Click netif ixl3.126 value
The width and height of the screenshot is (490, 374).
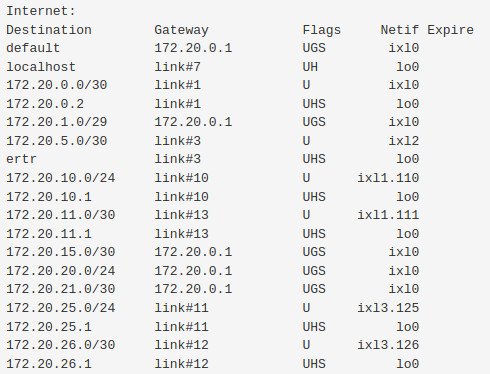point(388,345)
